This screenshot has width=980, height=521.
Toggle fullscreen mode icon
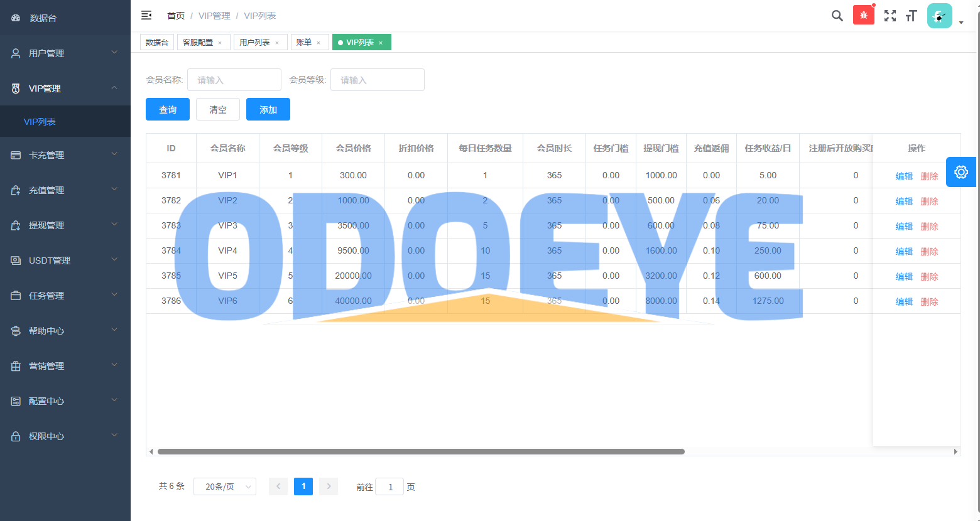pos(890,16)
